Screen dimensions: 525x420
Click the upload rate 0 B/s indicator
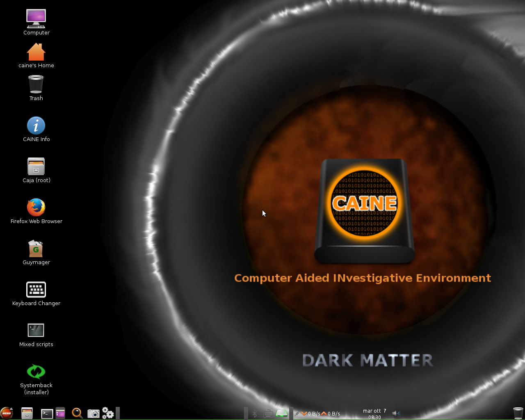point(331,413)
